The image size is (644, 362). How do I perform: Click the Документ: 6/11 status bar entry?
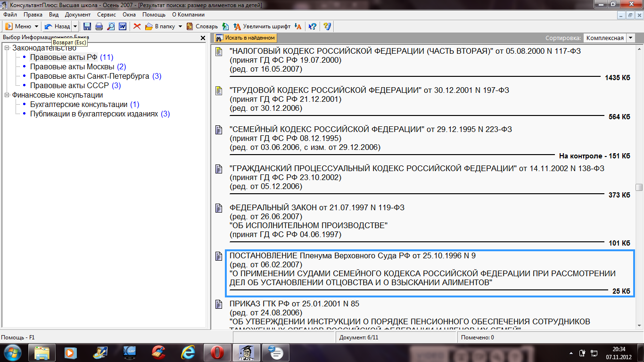[396, 337]
